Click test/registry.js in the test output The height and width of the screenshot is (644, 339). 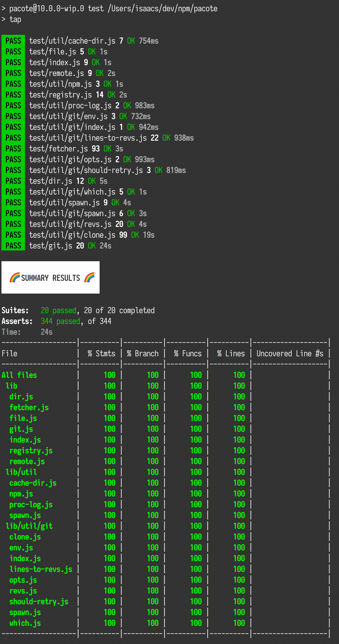coord(61,95)
